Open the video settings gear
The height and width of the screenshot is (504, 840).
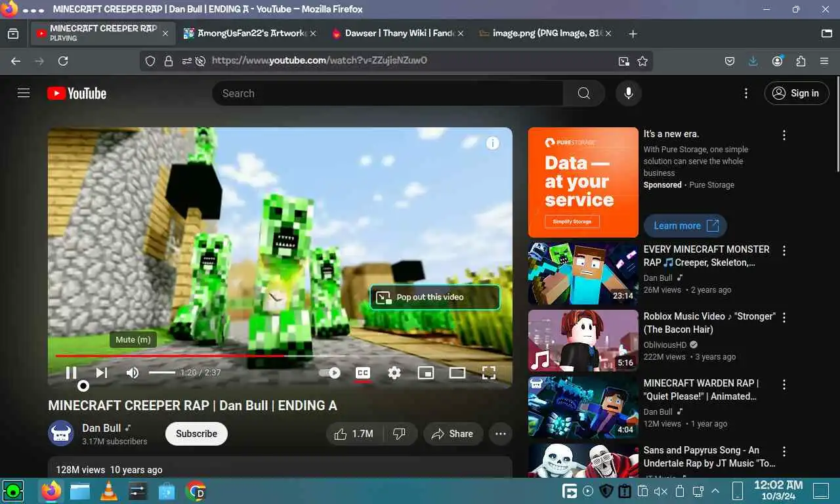(394, 373)
